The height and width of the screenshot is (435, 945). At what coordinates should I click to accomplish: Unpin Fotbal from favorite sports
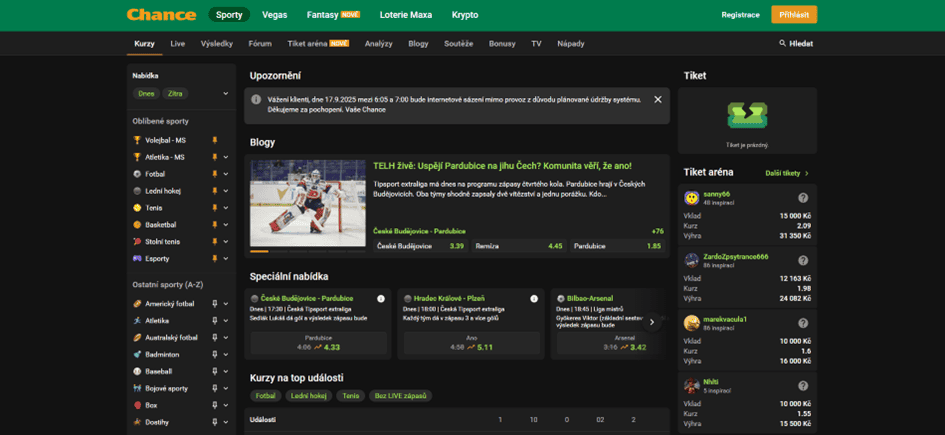[215, 174]
